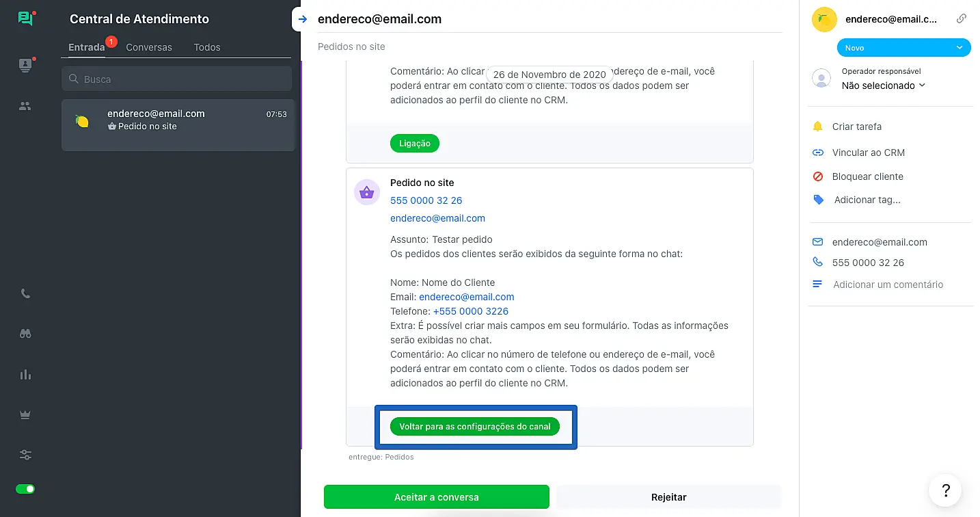
Task: Collapse the panel with the blue arrow
Action: click(x=303, y=19)
